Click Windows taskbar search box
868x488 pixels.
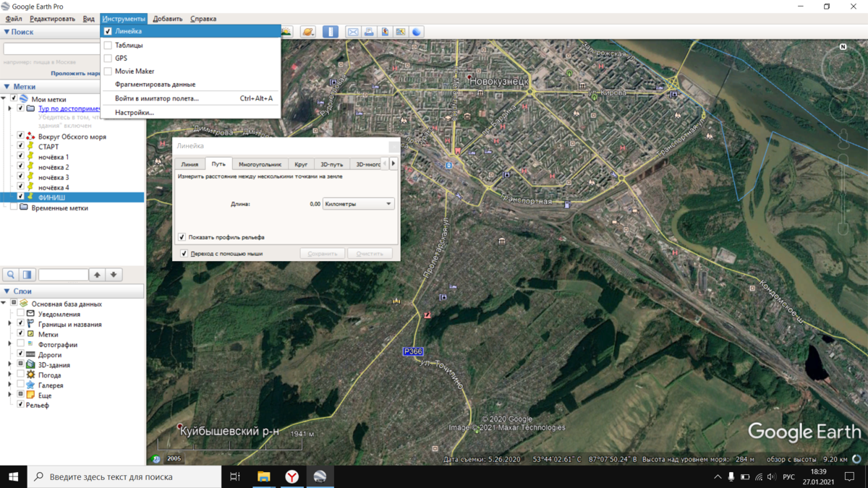pyautogui.click(x=124, y=476)
